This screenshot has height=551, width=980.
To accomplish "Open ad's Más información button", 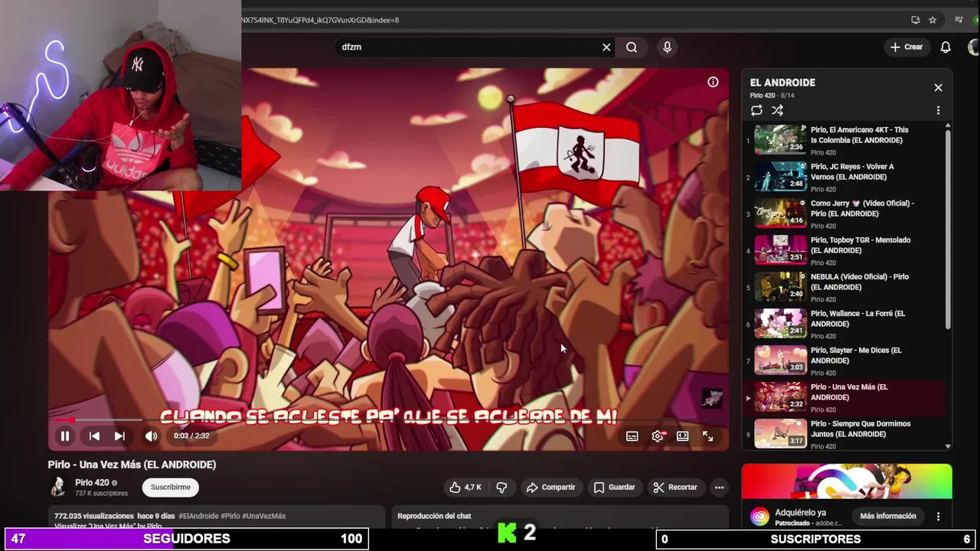I will coord(887,517).
